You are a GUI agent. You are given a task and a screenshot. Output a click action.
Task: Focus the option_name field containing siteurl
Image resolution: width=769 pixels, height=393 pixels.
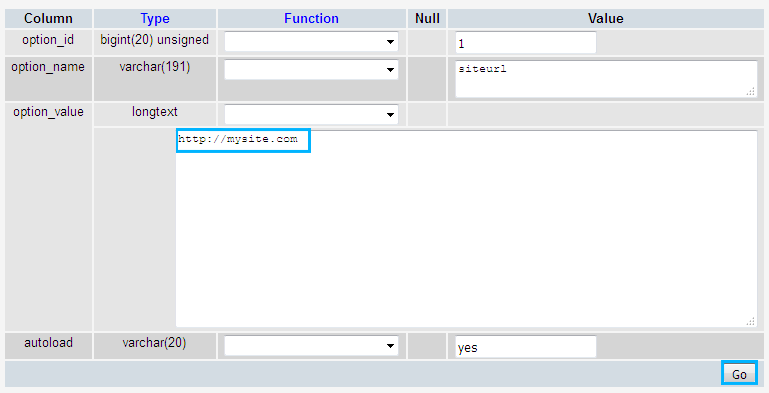(x=606, y=79)
